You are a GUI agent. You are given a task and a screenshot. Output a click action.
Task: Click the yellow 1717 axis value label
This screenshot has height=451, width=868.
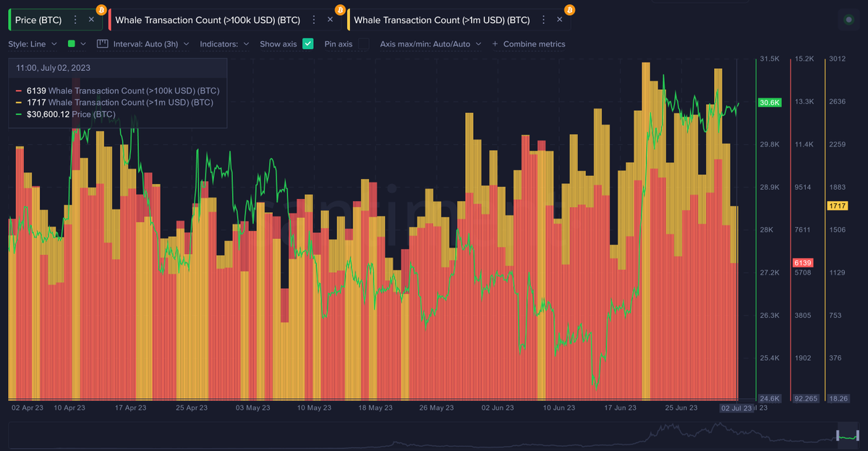[x=838, y=206]
